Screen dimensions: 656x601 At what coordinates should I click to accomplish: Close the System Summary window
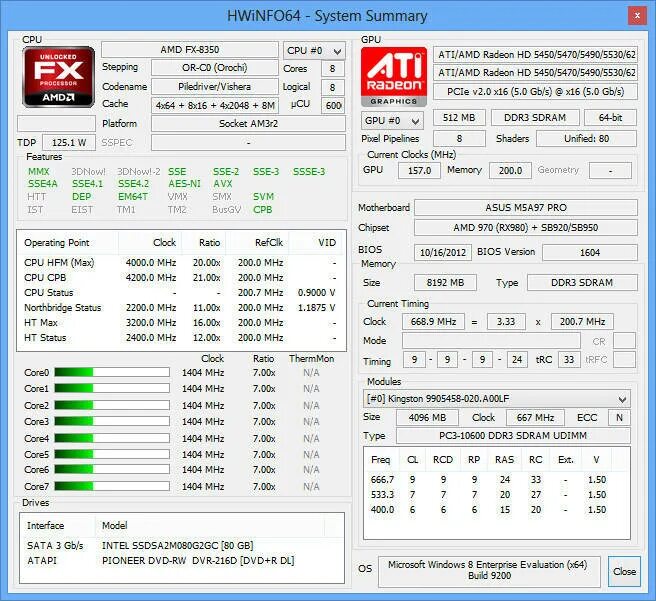637,16
